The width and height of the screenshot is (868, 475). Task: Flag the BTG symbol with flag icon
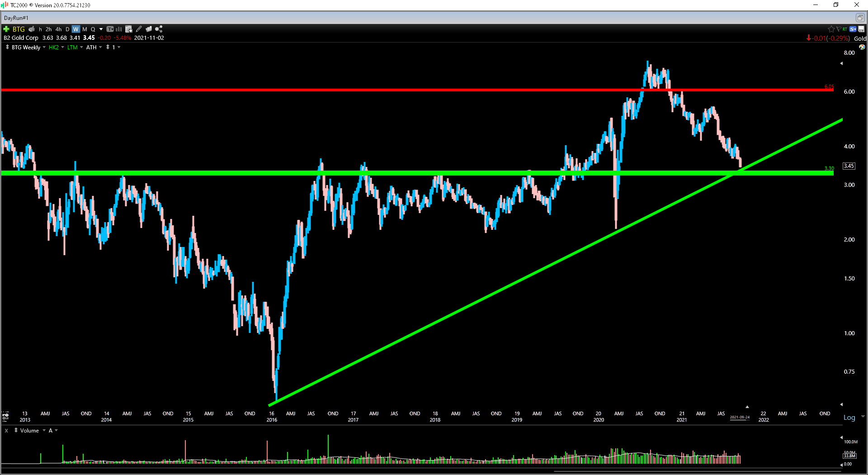tap(839, 29)
